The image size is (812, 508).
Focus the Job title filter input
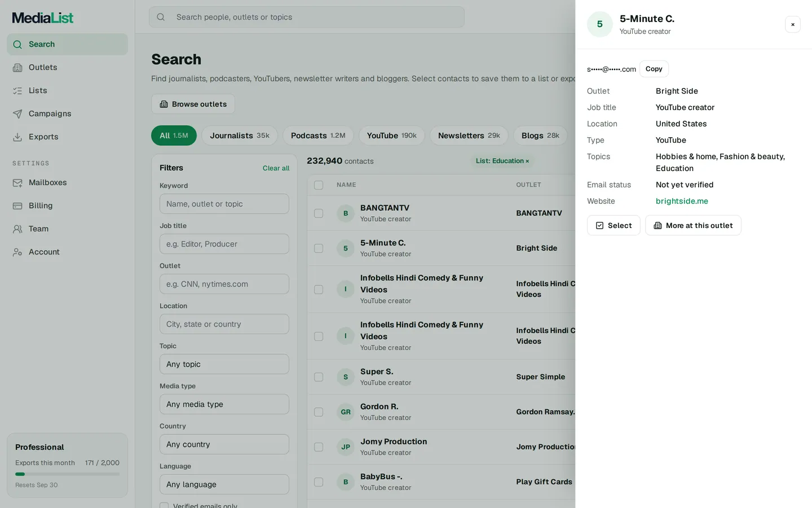[x=224, y=244]
